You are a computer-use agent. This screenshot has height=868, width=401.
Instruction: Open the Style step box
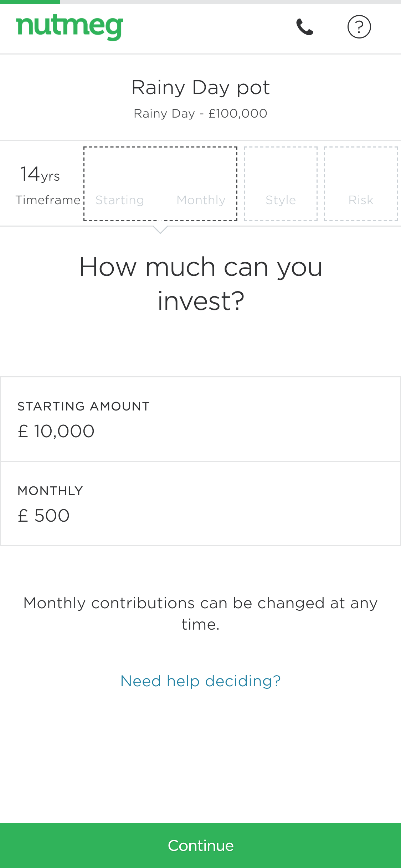pyautogui.click(x=281, y=184)
